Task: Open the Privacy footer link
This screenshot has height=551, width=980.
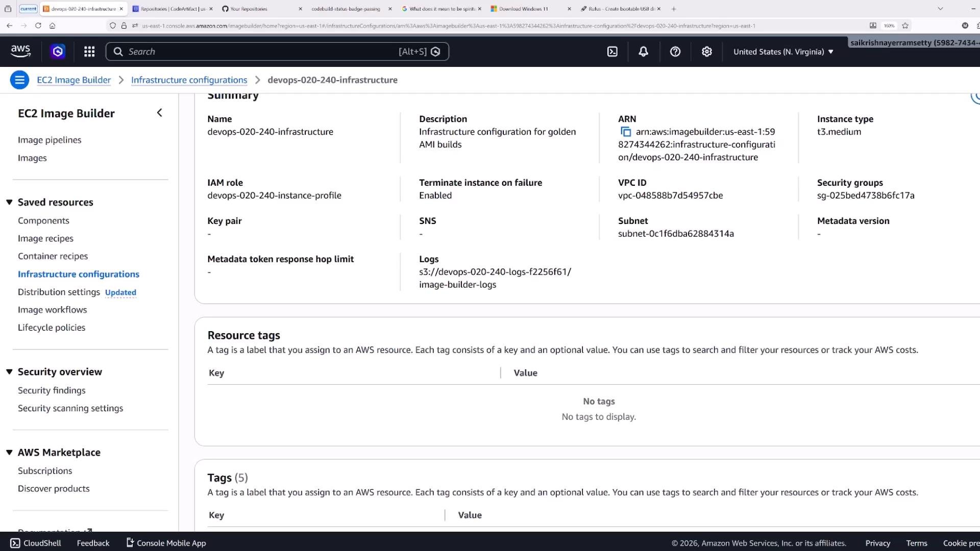Action: [877, 543]
